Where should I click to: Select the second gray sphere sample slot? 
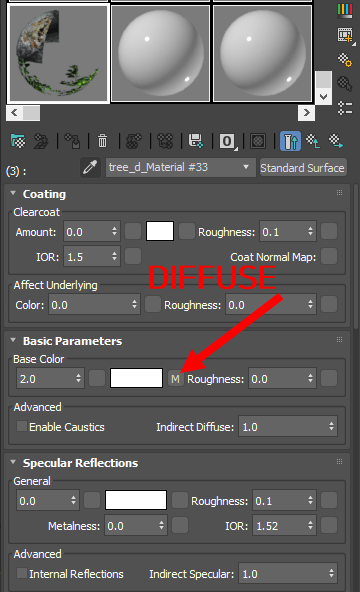click(160, 54)
